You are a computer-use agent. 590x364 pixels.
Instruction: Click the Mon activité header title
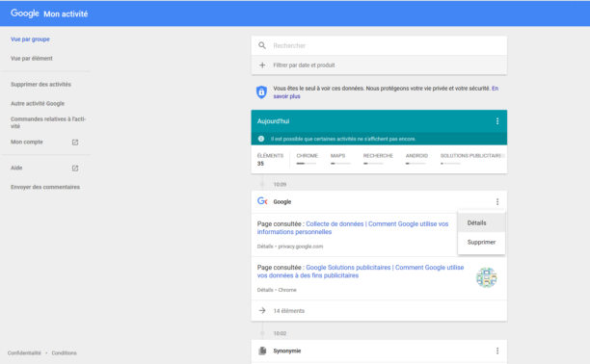click(66, 13)
